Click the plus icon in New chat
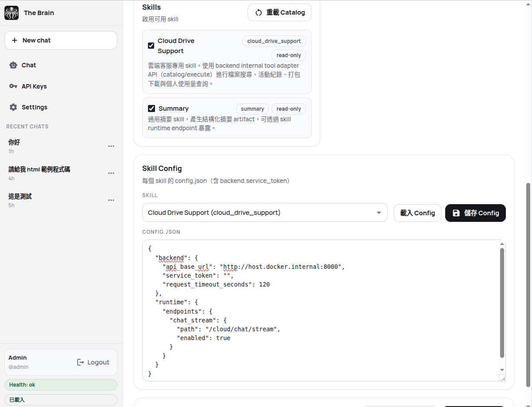 [15, 40]
